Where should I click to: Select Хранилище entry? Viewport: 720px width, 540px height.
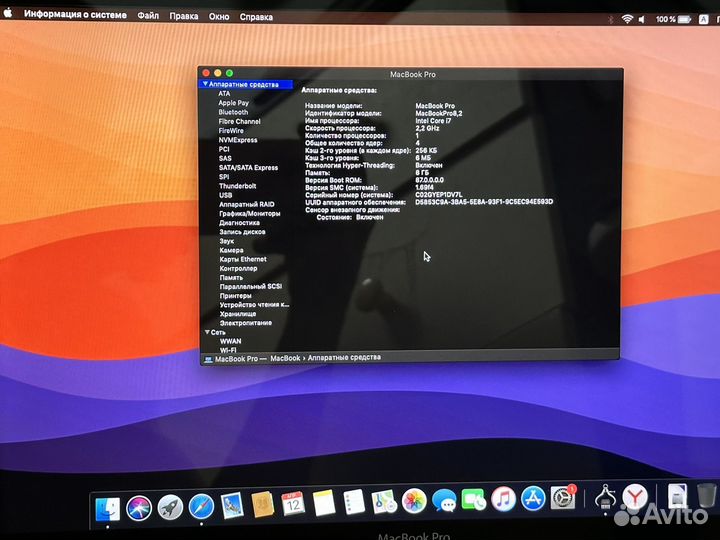[x=238, y=314]
